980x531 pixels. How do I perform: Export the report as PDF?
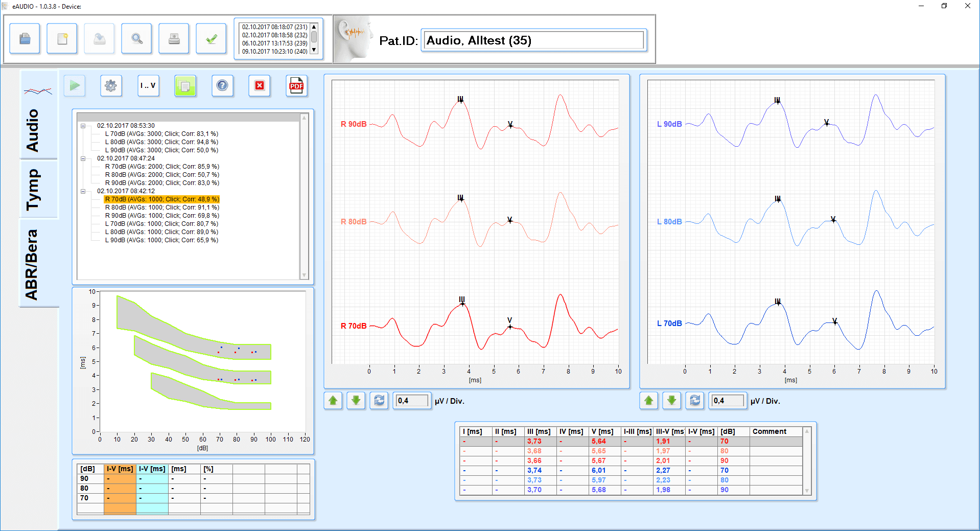point(296,86)
